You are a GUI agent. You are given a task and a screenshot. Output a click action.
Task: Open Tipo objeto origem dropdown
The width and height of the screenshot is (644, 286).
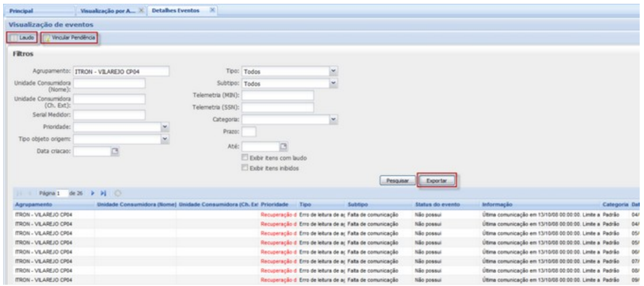click(x=165, y=138)
